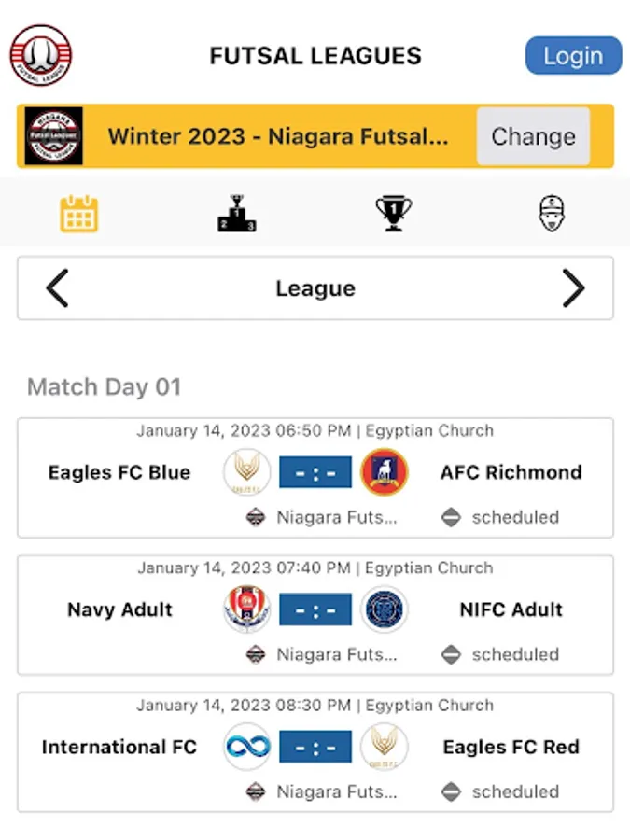Go to next League stage with right chevron
Screen dimensions: 630x840
click(573, 288)
